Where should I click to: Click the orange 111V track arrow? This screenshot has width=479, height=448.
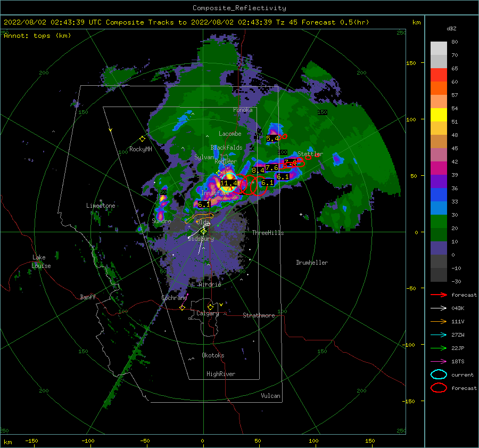click(x=439, y=321)
